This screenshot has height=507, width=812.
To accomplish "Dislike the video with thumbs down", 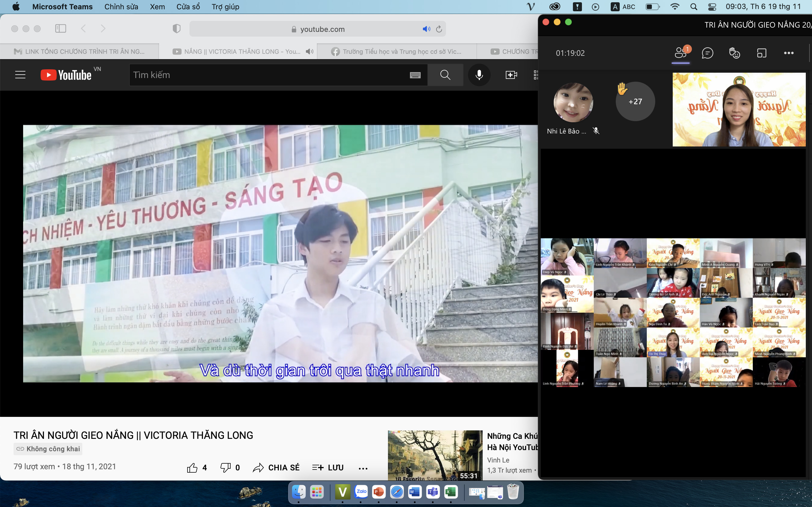I will point(225,468).
